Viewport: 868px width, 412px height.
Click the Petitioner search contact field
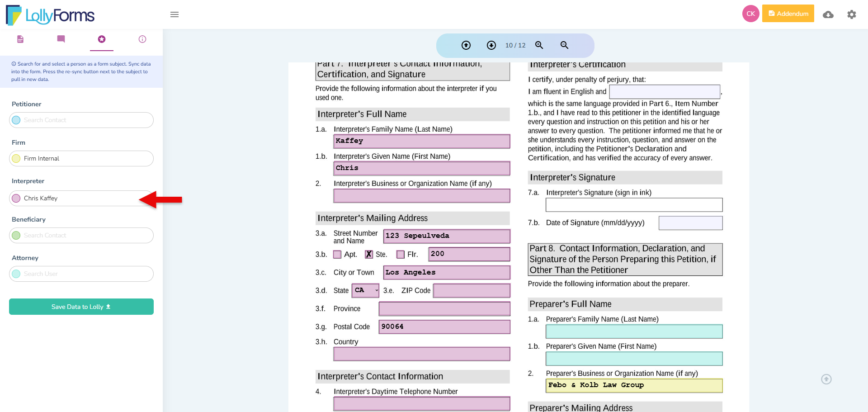click(81, 120)
